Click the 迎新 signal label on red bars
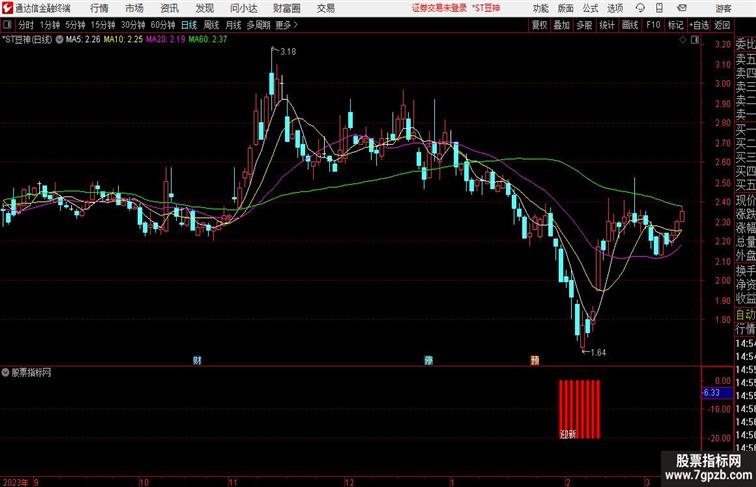Image resolution: width=756 pixels, height=487 pixels. [x=568, y=434]
